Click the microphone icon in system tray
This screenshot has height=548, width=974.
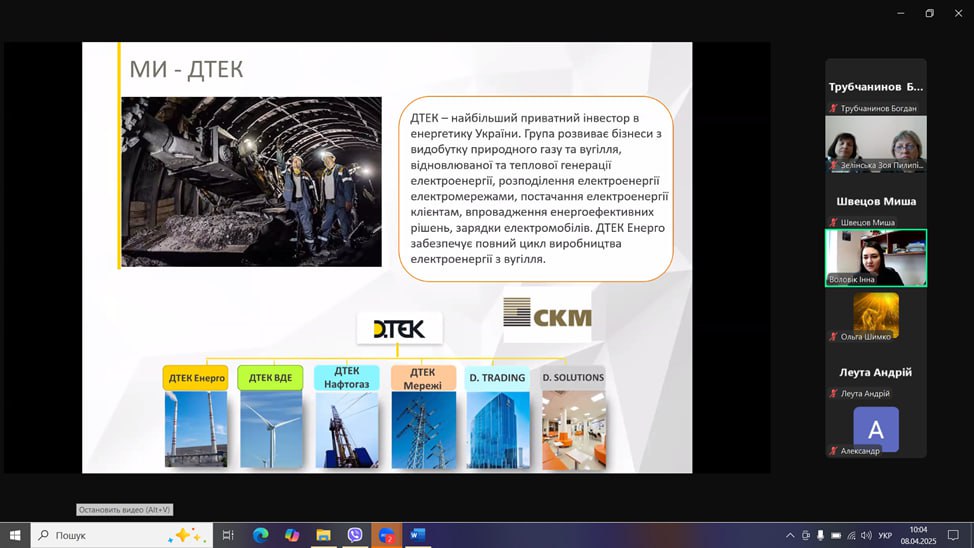coord(821,535)
